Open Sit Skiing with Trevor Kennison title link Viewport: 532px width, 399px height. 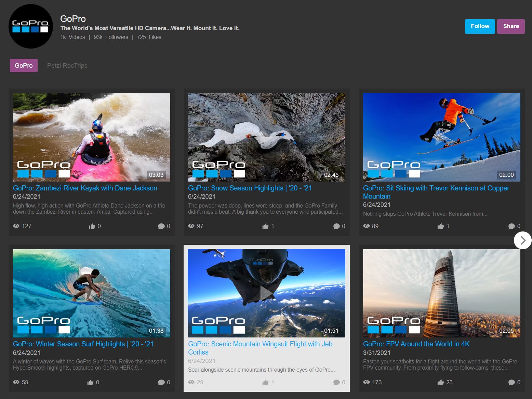pyautogui.click(x=436, y=192)
